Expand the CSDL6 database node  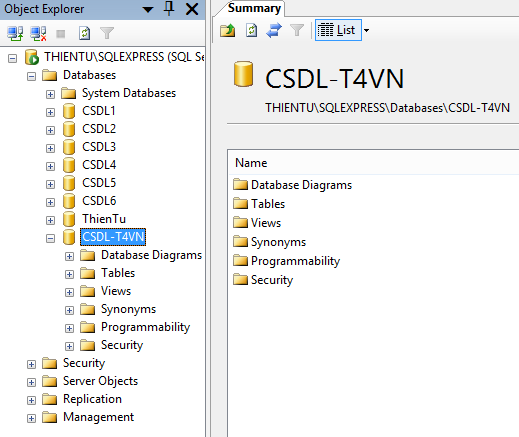[50, 203]
